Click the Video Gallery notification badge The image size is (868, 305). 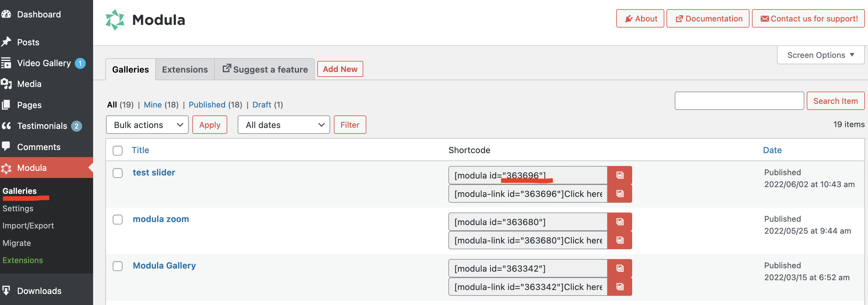click(x=80, y=63)
